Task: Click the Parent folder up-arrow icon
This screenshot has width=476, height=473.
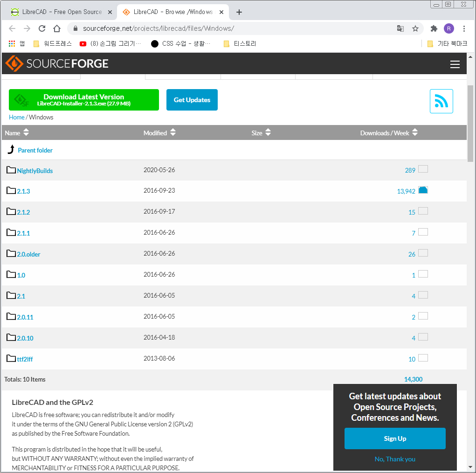Action: [x=11, y=149]
